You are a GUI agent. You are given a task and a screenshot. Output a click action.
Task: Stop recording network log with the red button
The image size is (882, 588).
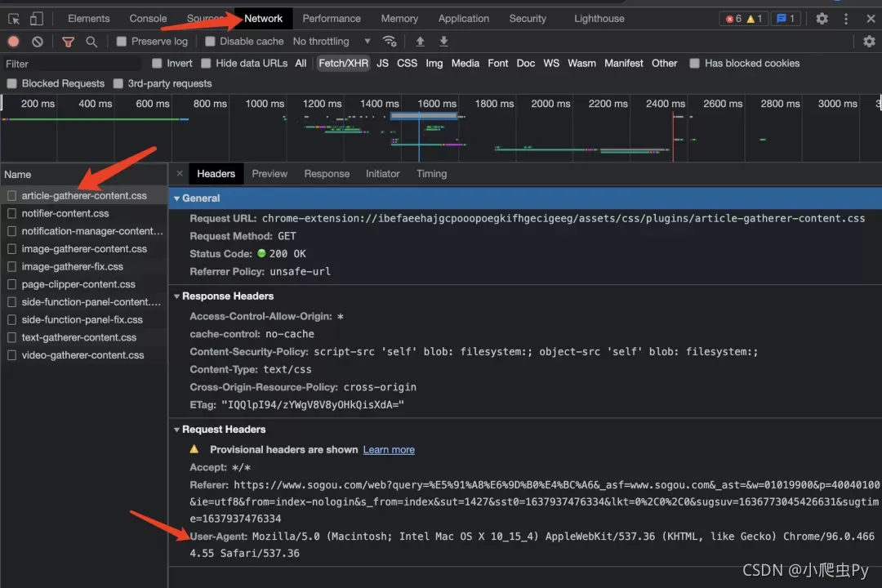(14, 42)
